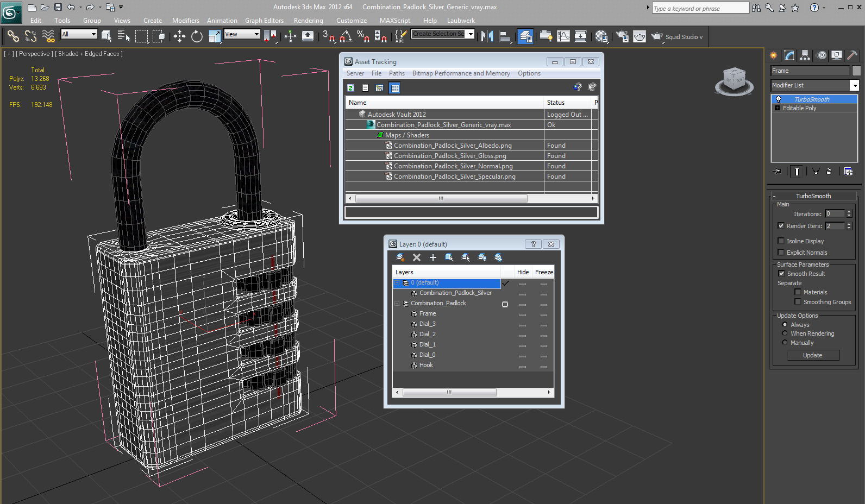Click the Update button in TurboSmooth
Screen dimensions: 865x504
pyautogui.click(x=813, y=355)
